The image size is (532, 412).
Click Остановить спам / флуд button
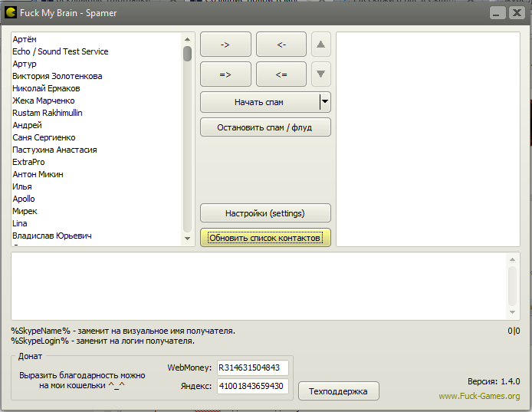pos(265,127)
